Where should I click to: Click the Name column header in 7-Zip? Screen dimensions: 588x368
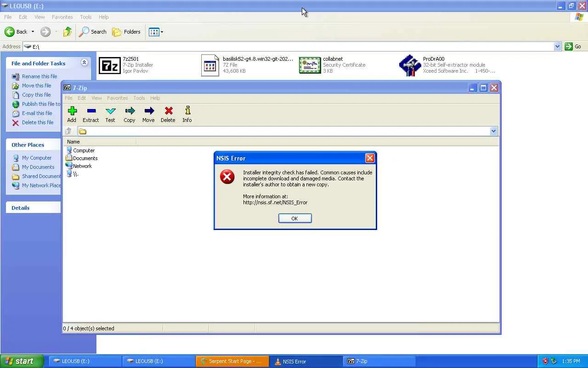100,142
